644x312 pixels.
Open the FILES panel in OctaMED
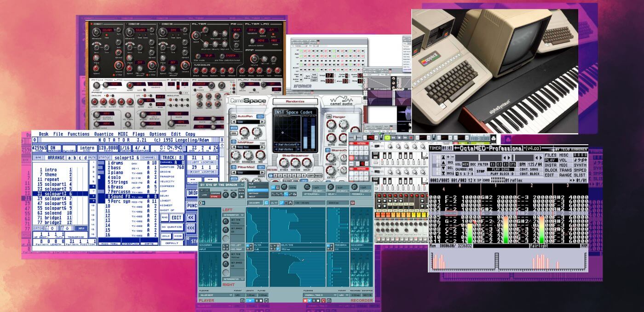(x=551, y=155)
